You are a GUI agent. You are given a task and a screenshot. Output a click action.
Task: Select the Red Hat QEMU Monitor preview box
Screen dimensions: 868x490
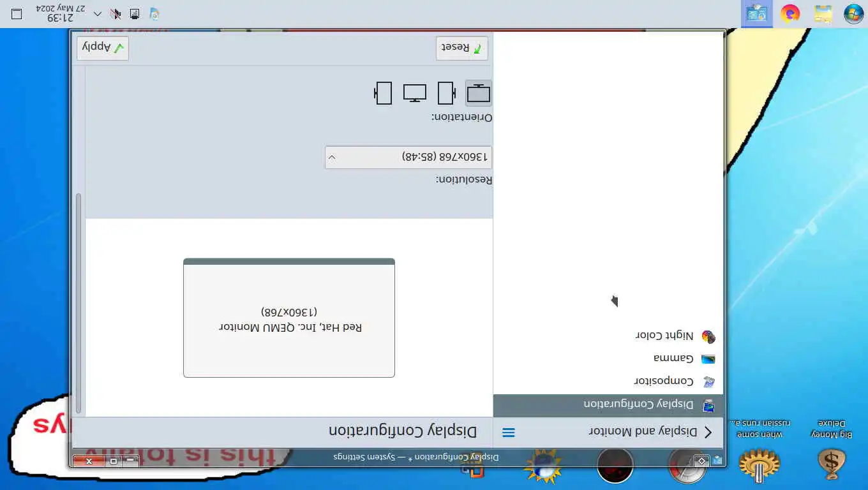tap(289, 318)
